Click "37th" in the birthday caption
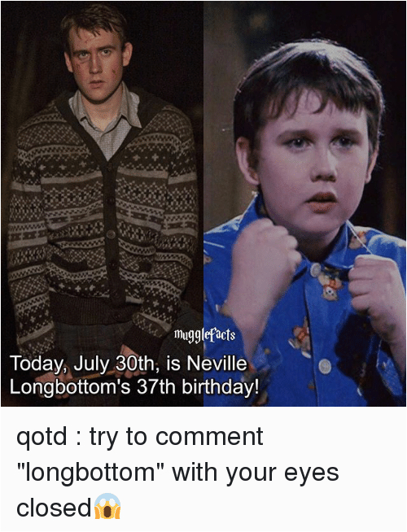 click(x=155, y=386)
